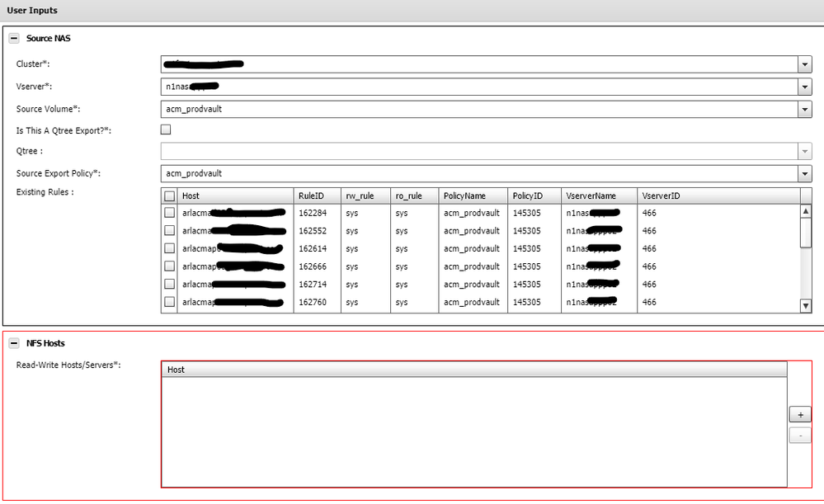Check the rule with RuleID 162284
This screenshot has width=824, height=504.
pos(169,212)
